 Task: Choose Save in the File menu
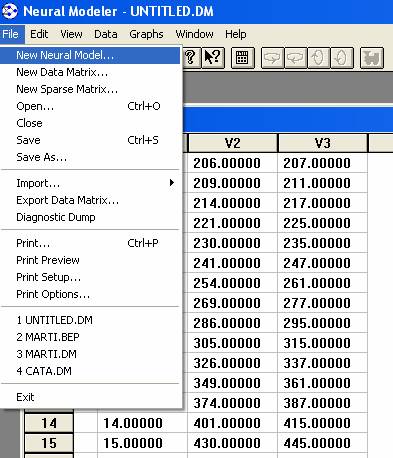[x=90, y=140]
